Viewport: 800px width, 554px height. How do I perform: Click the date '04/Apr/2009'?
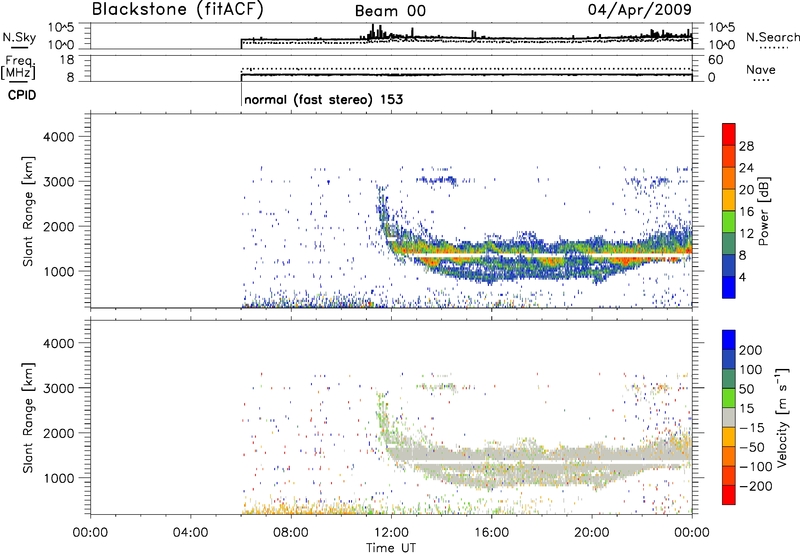pyautogui.click(x=639, y=9)
